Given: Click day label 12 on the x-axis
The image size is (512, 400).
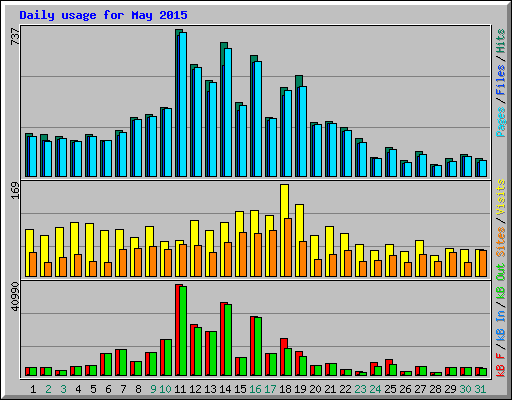Looking at the screenshot, I should tap(195, 389).
